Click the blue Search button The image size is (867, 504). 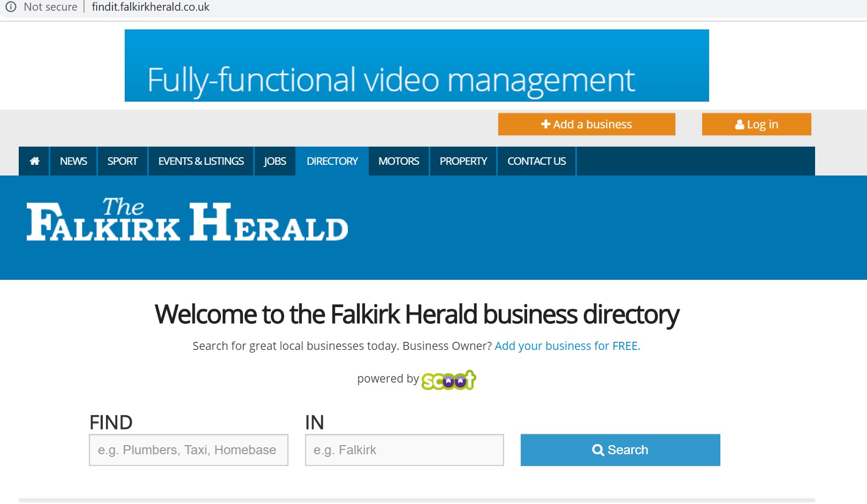tap(620, 450)
